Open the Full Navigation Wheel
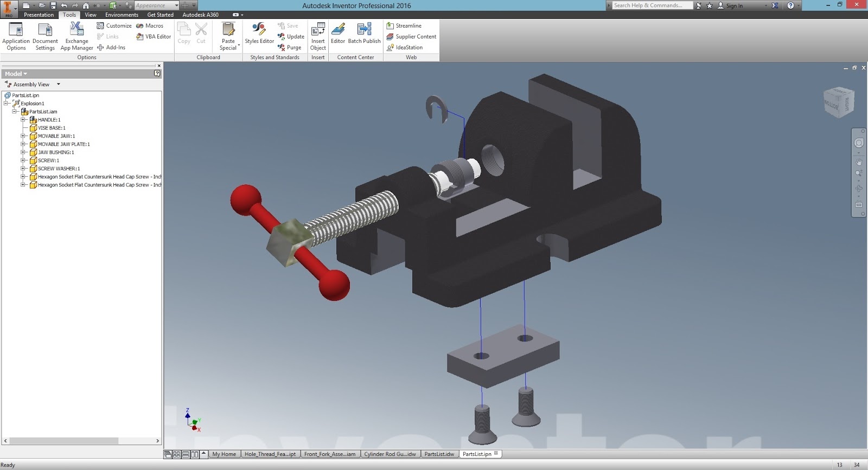 coord(859,143)
